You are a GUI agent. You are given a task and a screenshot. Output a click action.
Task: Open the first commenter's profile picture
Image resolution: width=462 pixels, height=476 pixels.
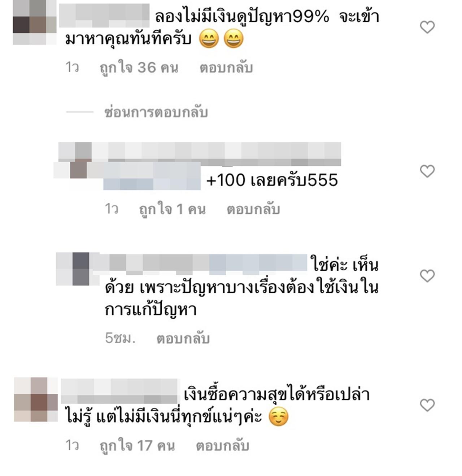point(35,22)
